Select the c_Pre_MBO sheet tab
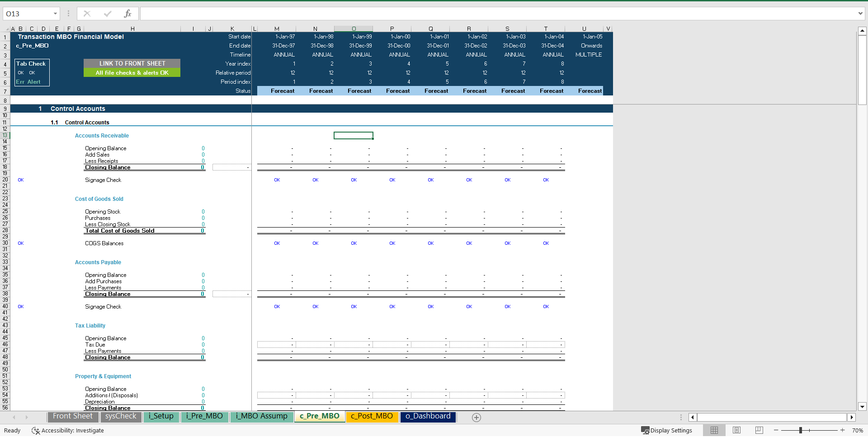This screenshot has width=868, height=437. coord(320,416)
